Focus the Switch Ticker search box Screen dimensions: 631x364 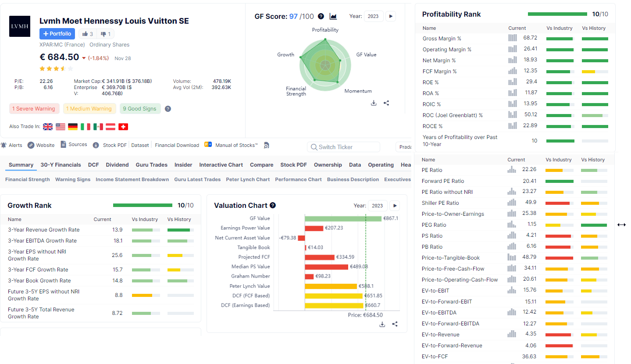click(343, 147)
